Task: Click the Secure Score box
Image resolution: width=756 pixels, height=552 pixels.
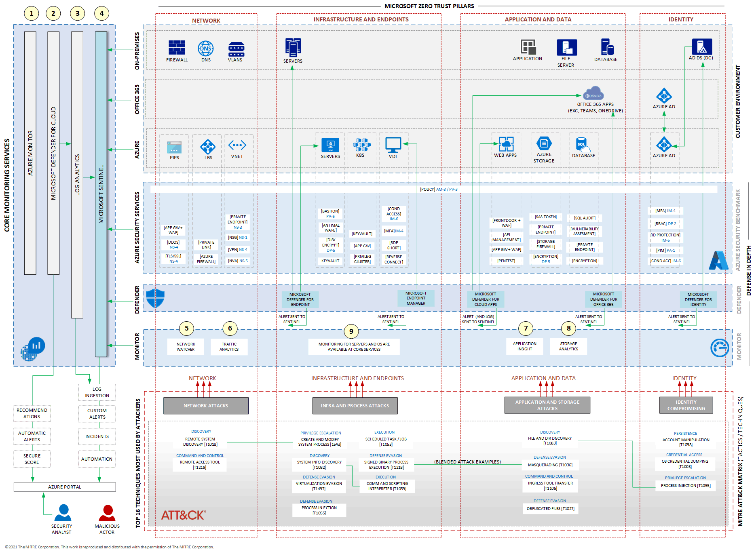Action: pyautogui.click(x=32, y=459)
